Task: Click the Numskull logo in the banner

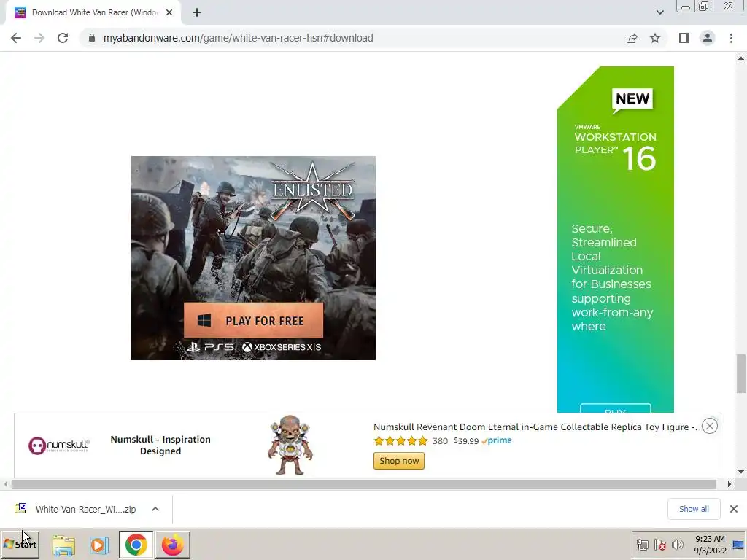Action: pos(58,446)
